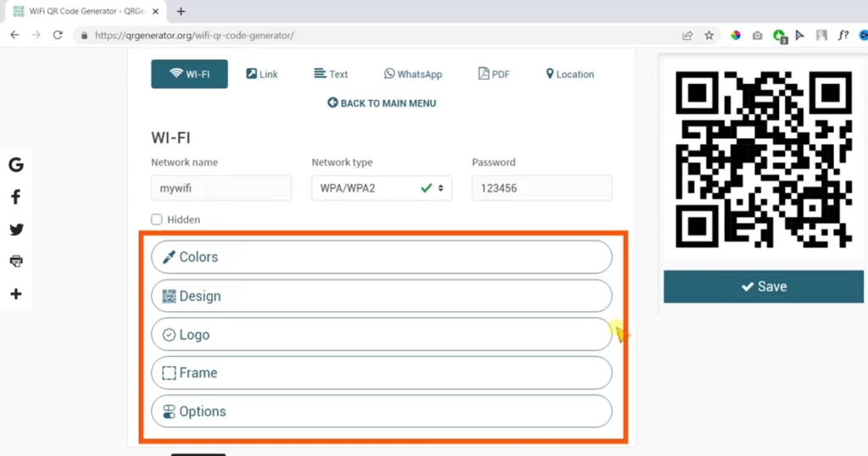Enable the Hidden checkbox

click(x=157, y=220)
